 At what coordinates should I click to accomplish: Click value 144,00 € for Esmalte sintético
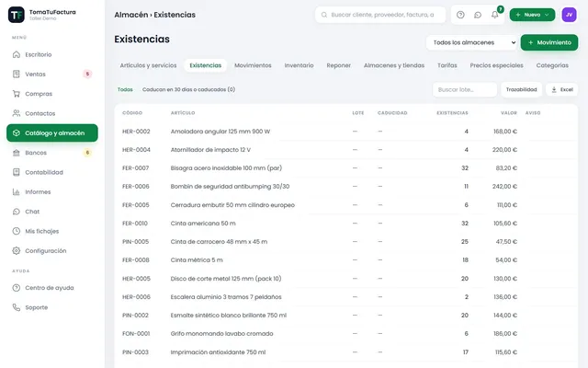505,315
